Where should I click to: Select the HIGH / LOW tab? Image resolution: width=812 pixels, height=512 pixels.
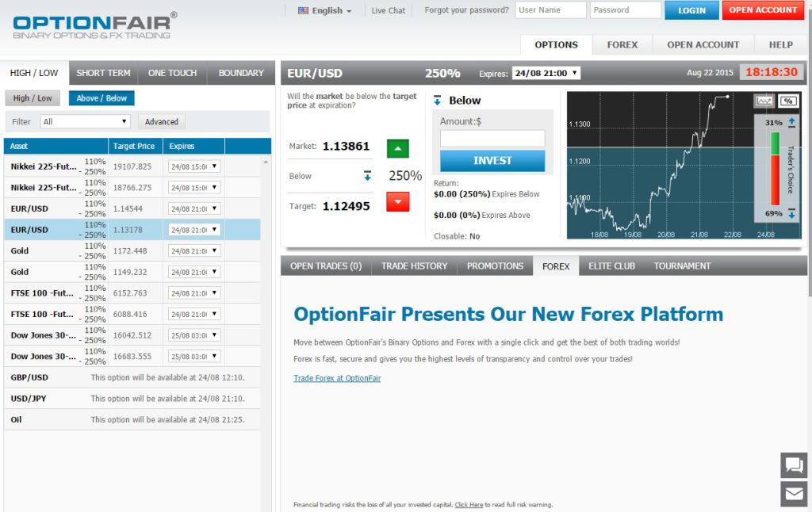tap(34, 73)
